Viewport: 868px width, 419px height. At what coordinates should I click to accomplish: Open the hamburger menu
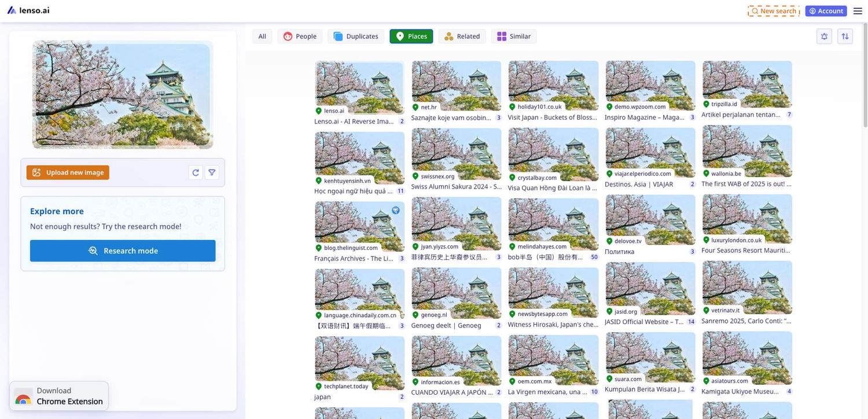858,11
